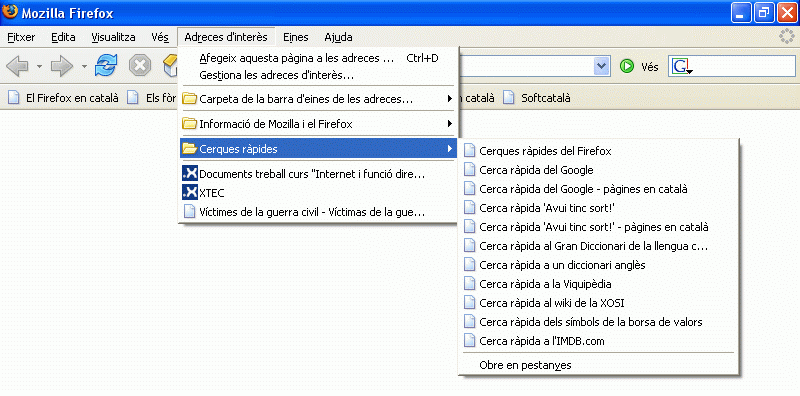800x396 pixels.
Task: Click the Stop loading icon
Action: [x=139, y=66]
